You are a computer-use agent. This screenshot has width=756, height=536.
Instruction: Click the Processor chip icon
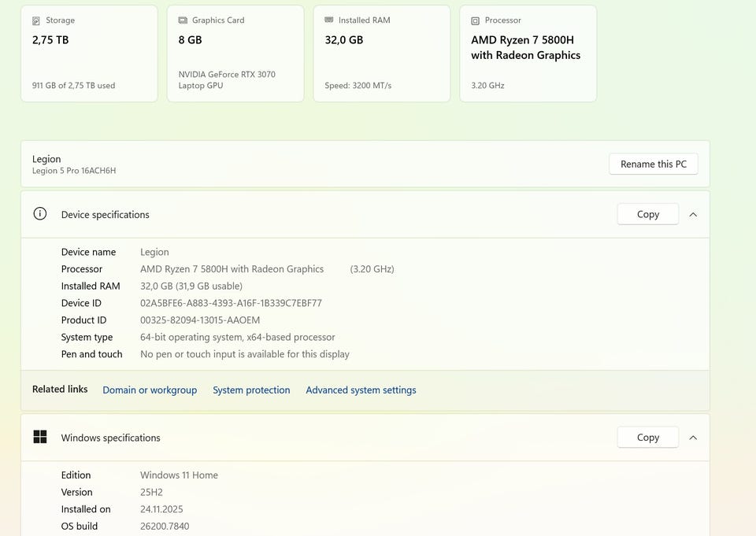(x=475, y=20)
